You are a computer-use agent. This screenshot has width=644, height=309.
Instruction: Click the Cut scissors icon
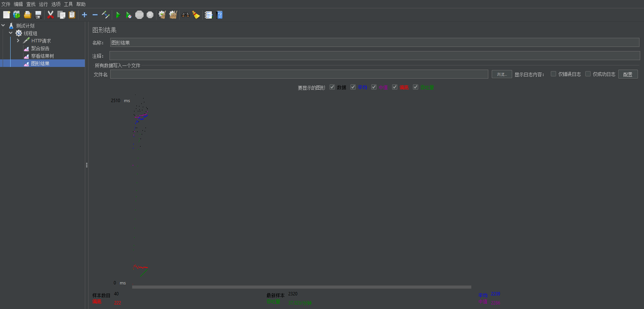point(50,15)
